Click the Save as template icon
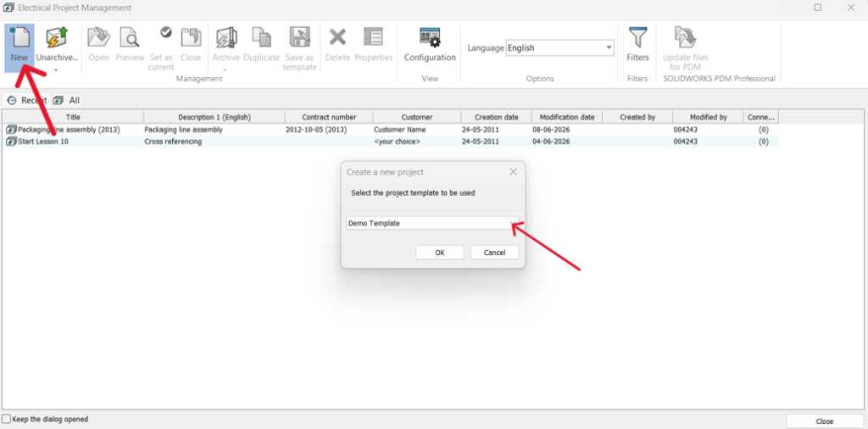Image resolution: width=868 pixels, height=429 pixels. [x=299, y=37]
